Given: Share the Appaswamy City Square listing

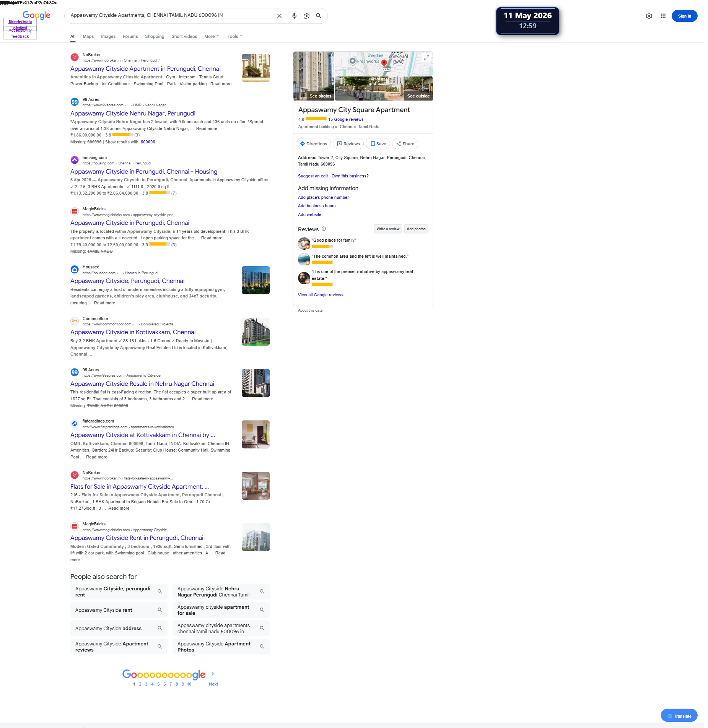Looking at the screenshot, I should coord(405,144).
